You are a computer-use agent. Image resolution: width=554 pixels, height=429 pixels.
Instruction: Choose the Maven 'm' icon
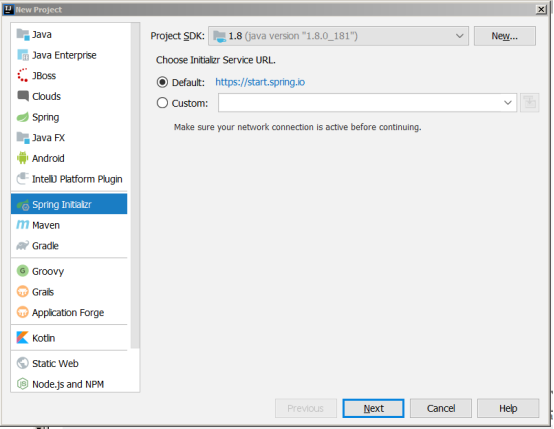coord(23,225)
